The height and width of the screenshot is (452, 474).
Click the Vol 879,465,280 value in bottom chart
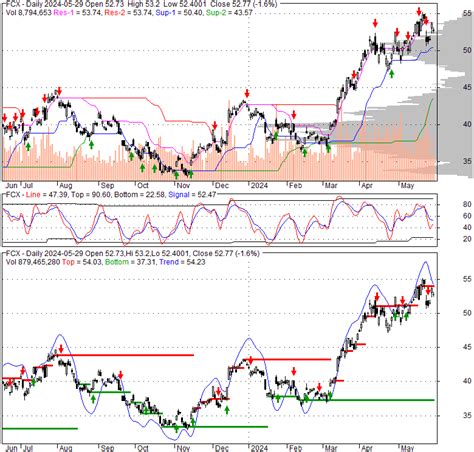click(33, 262)
